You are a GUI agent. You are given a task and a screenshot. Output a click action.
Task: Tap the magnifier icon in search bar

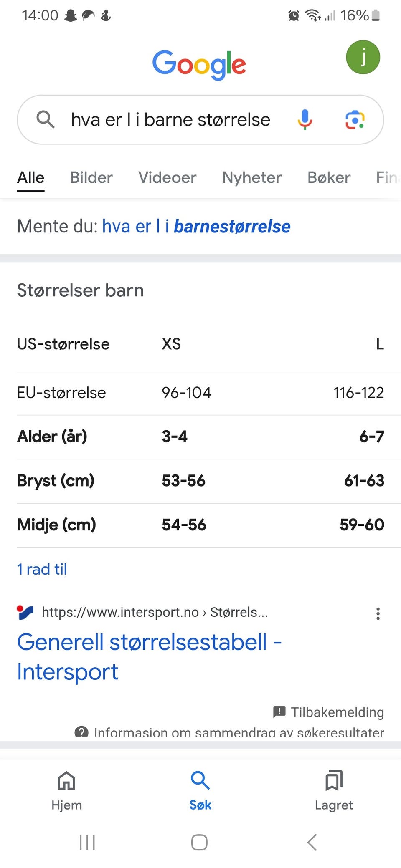pyautogui.click(x=45, y=120)
